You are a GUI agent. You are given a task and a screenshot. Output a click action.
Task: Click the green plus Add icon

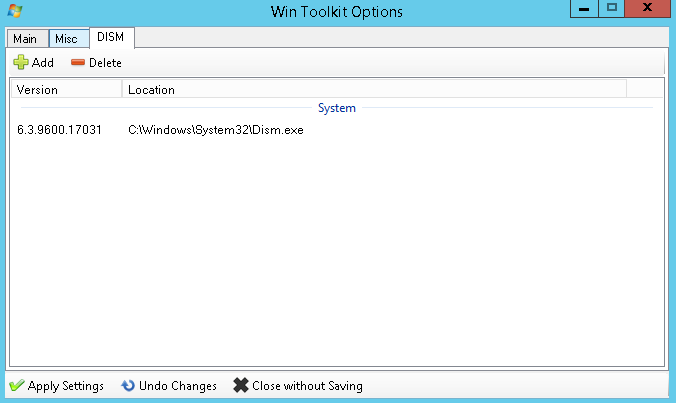20,63
